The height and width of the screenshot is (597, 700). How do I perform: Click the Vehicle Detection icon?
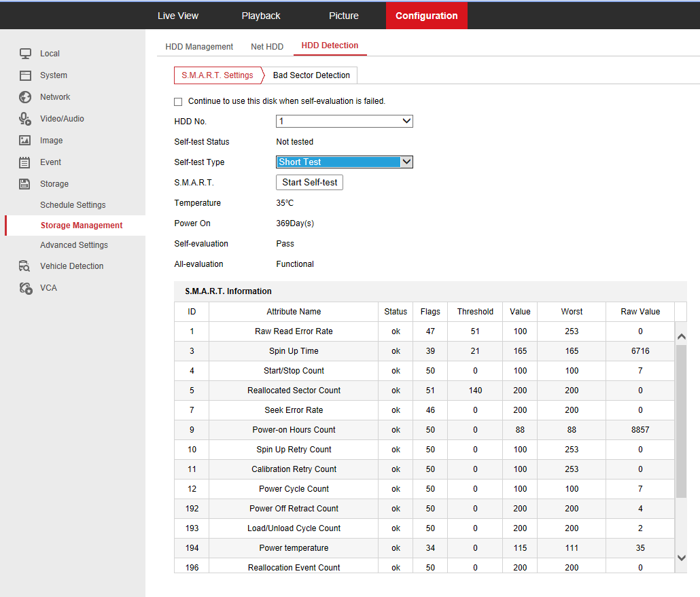(25, 266)
